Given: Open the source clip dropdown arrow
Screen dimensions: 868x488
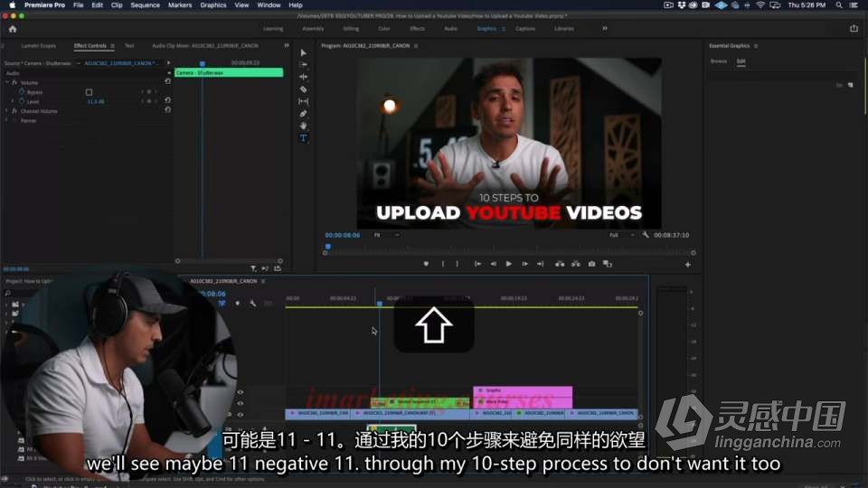Looking at the screenshot, I should 78,63.
